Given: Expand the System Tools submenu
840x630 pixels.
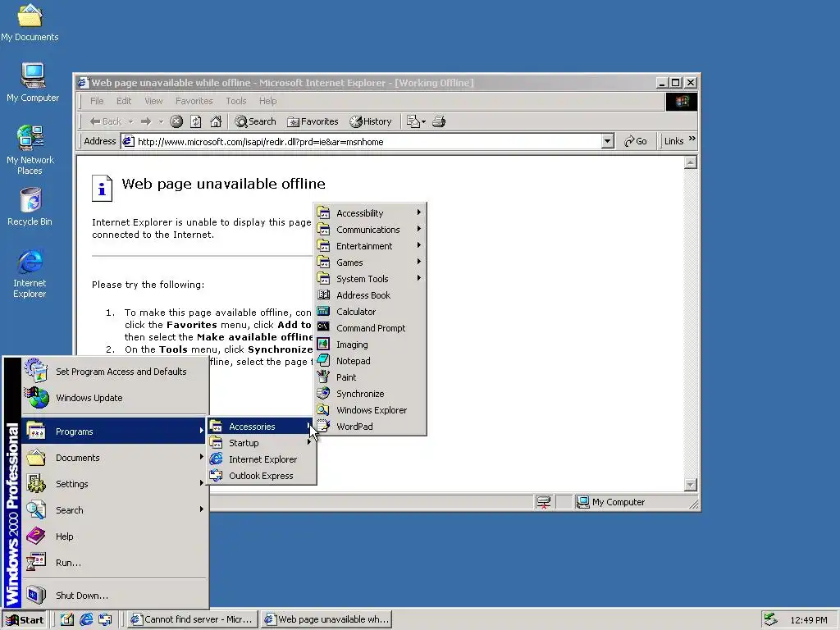Looking at the screenshot, I should (x=370, y=279).
